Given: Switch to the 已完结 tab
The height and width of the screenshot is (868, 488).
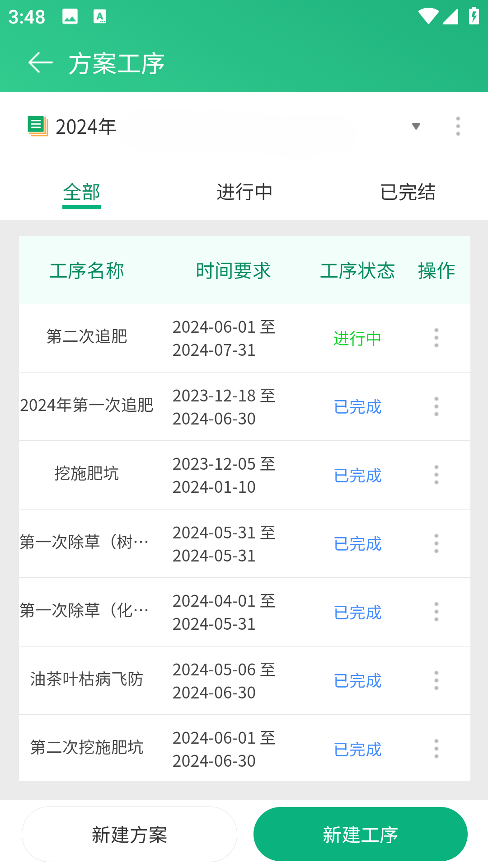Looking at the screenshot, I should (408, 193).
